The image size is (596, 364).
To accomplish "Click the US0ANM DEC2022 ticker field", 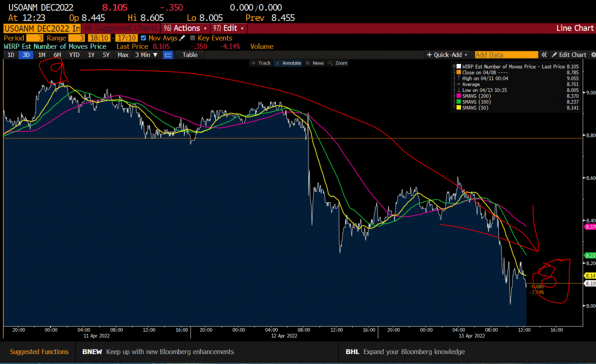I will coord(42,28).
